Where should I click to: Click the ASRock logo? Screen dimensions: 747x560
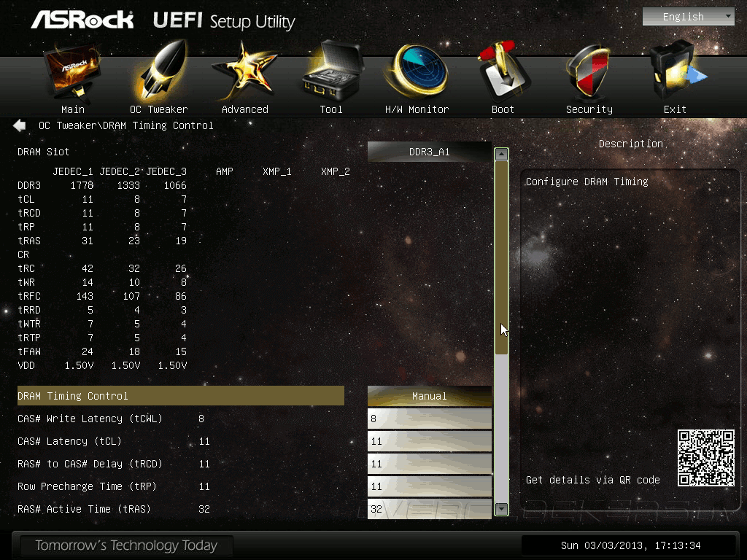pyautogui.click(x=82, y=20)
